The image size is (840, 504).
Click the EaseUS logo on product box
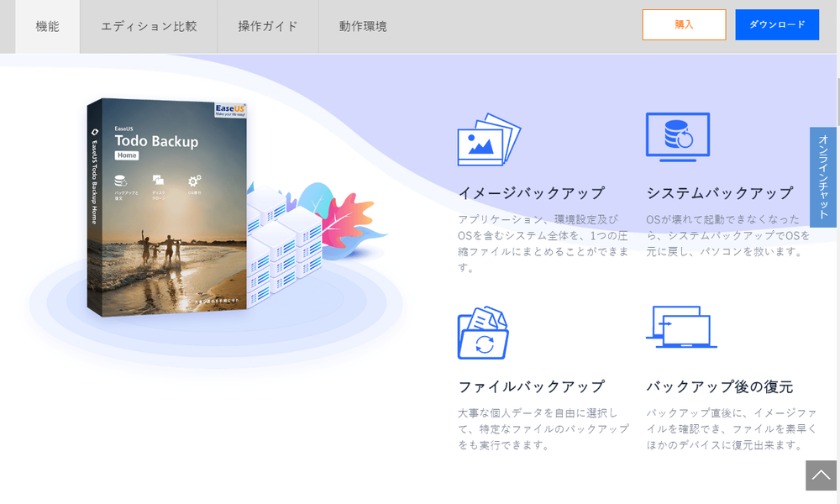(x=230, y=109)
